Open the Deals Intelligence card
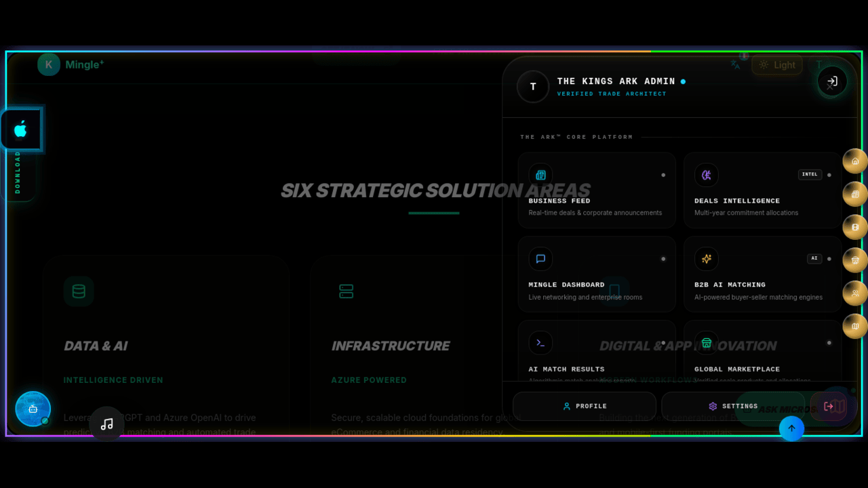Viewport: 868px width, 488px height. (x=763, y=190)
